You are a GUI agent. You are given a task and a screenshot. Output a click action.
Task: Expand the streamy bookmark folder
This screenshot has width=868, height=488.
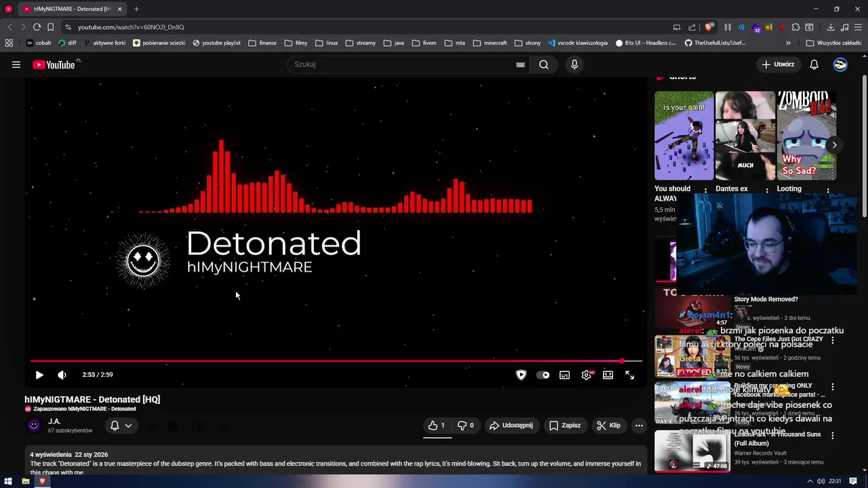click(x=360, y=43)
